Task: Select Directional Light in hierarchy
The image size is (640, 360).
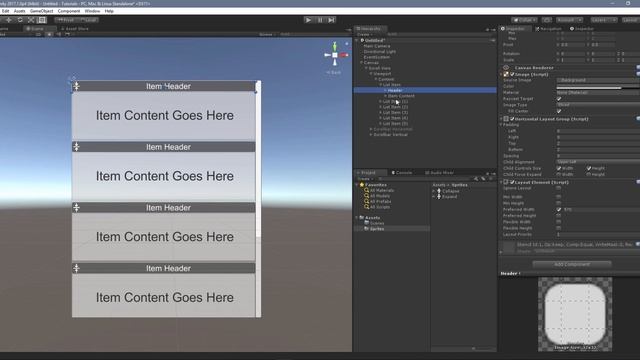Action: coord(380,51)
